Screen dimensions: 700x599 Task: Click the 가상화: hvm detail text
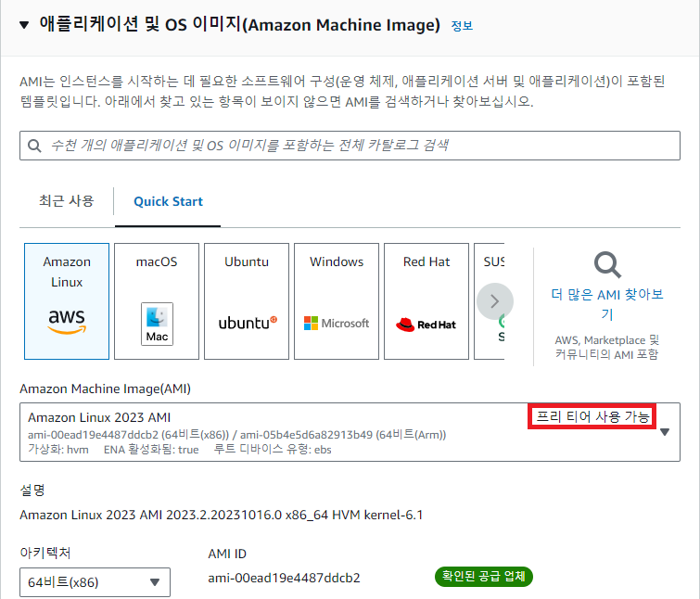[x=58, y=450]
